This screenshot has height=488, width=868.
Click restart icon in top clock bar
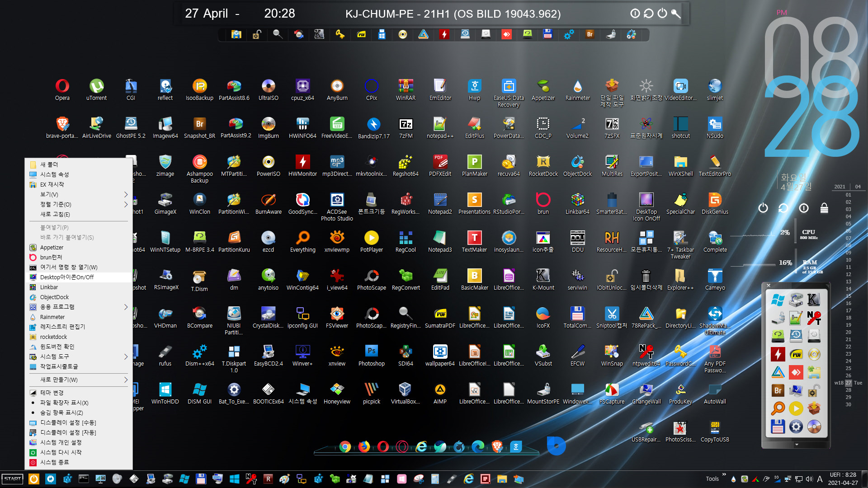649,13
